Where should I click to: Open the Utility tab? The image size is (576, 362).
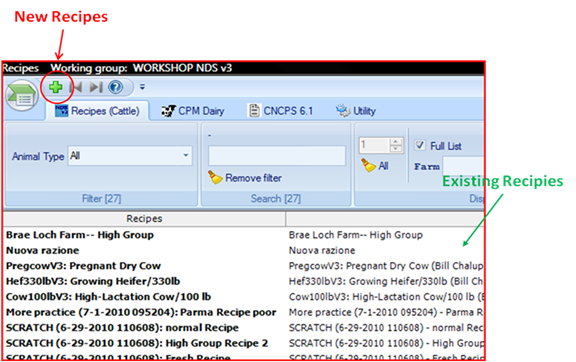[x=356, y=111]
